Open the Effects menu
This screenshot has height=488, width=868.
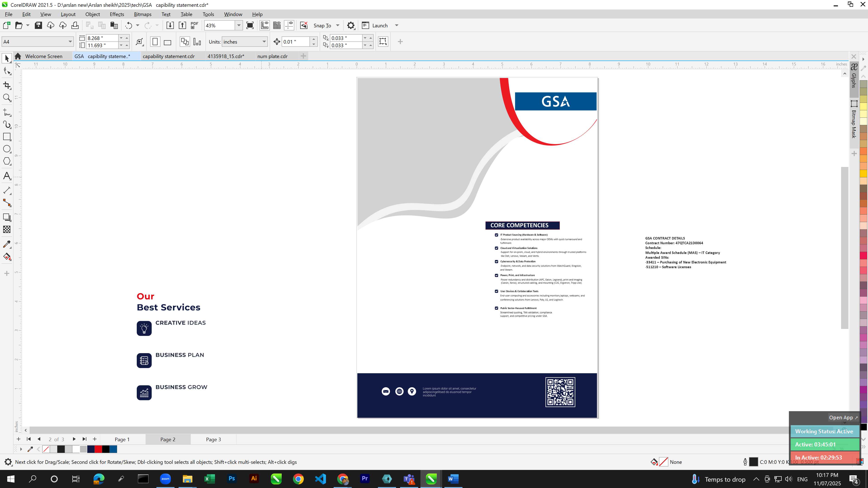(x=117, y=14)
